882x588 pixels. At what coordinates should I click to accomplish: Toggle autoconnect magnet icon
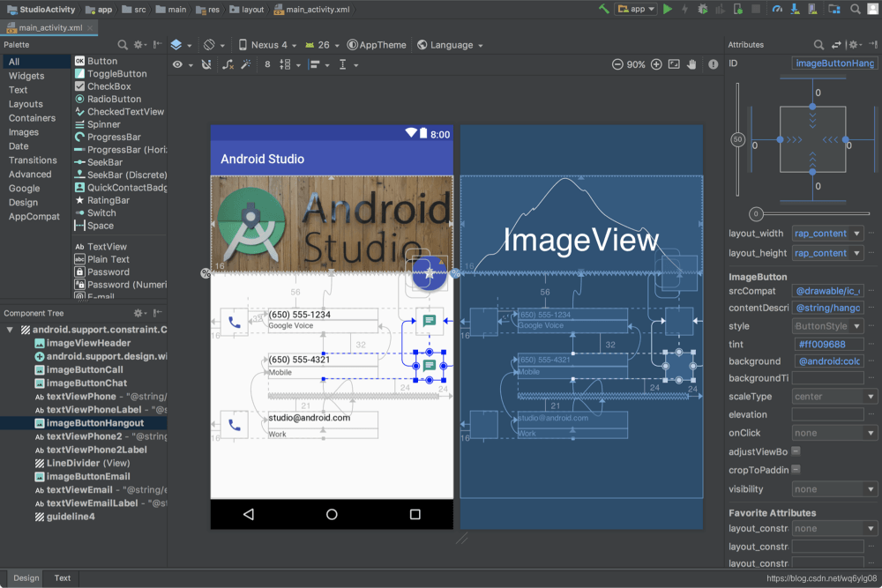pos(206,64)
